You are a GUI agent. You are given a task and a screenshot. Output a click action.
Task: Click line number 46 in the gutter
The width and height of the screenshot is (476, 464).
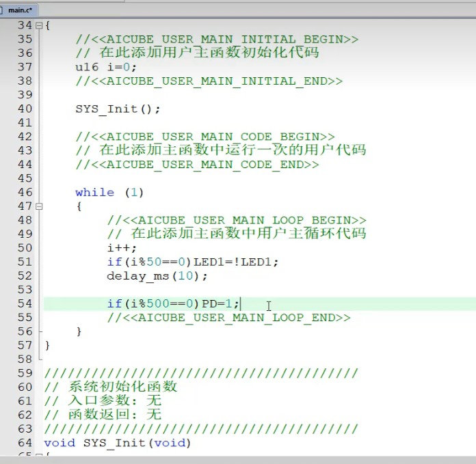(x=25, y=192)
